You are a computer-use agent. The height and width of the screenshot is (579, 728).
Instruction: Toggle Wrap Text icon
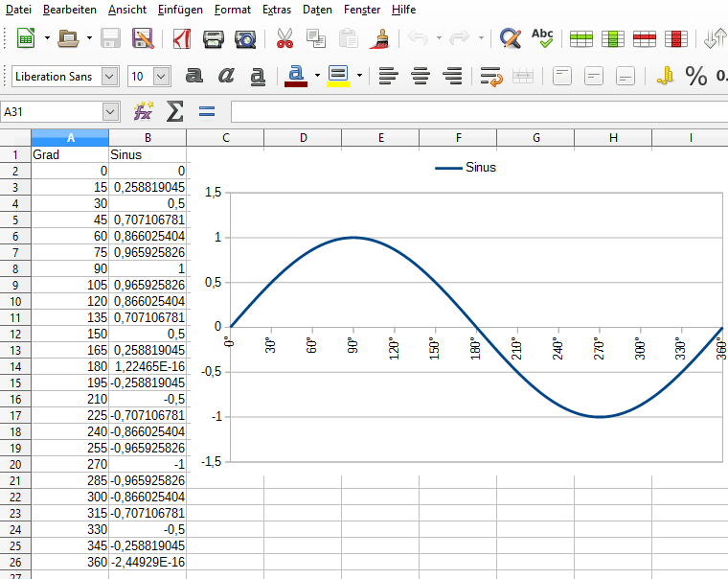[491, 77]
